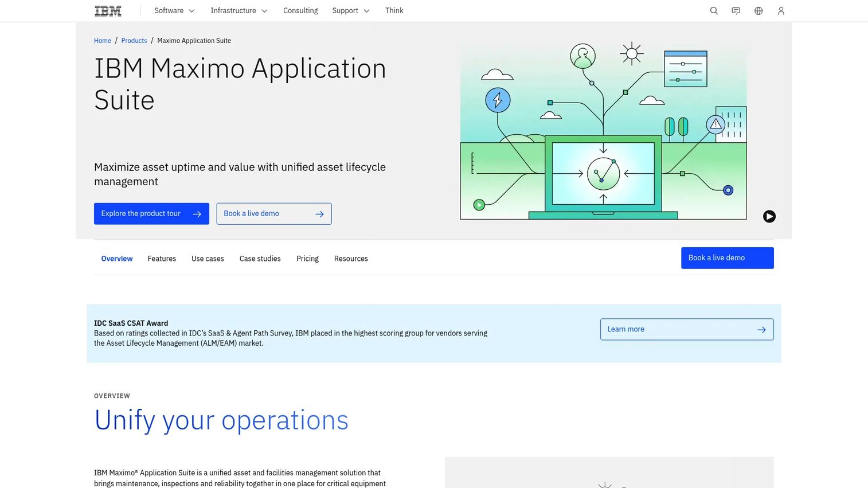The image size is (868, 488).
Task: Go to Products breadcrumb link
Action: click(x=134, y=41)
